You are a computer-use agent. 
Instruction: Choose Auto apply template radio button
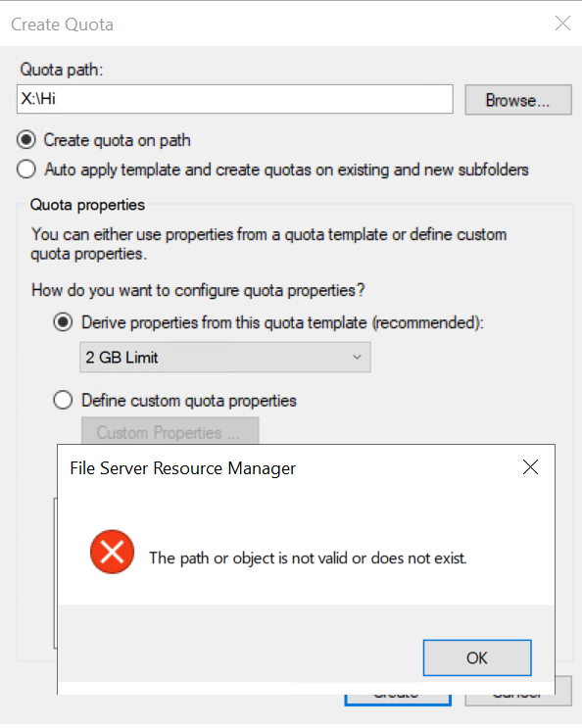click(x=26, y=170)
